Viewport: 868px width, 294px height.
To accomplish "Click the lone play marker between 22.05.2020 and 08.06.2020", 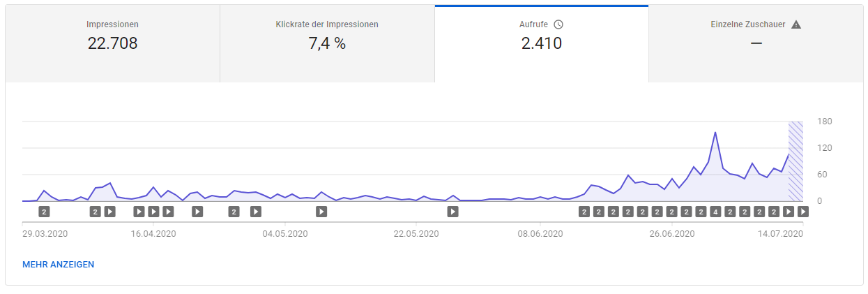I will tap(452, 211).
